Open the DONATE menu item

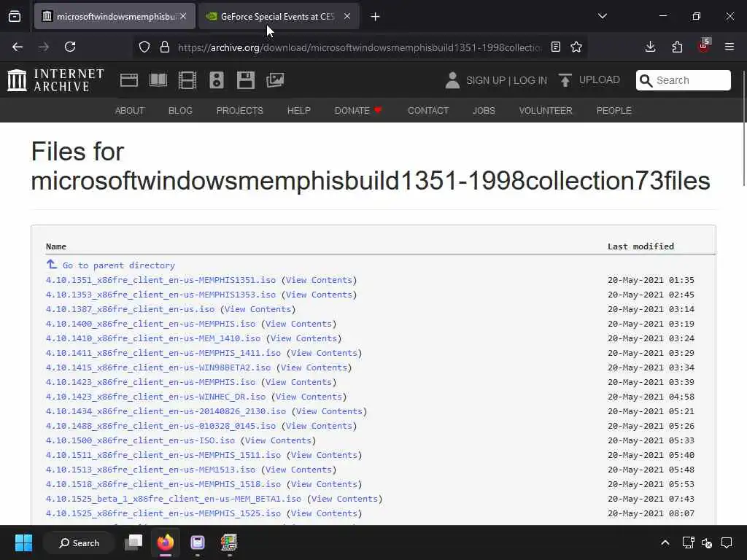click(358, 111)
